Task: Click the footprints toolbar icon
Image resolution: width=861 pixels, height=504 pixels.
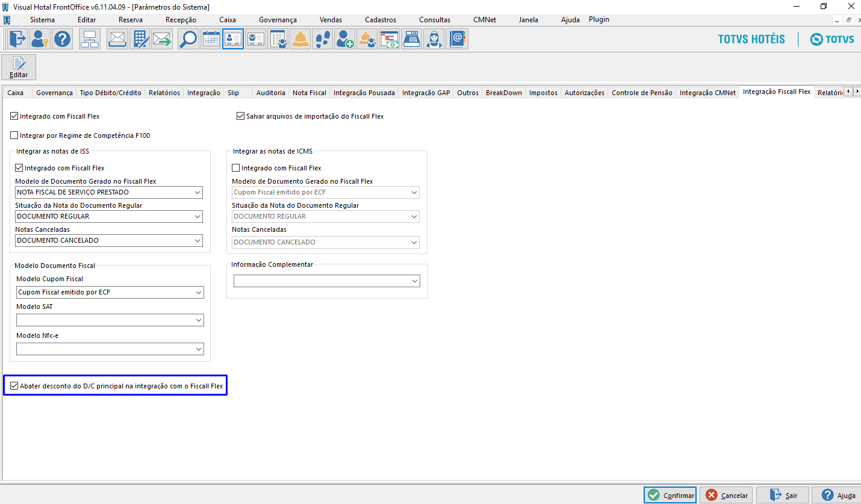Action: tap(322, 39)
